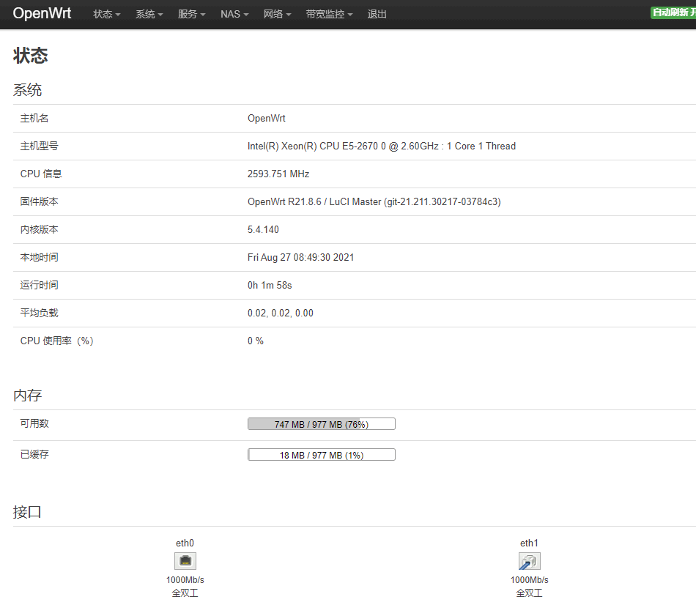
Task: Select the local time Fri Aug 27 value
Action: click(x=300, y=257)
